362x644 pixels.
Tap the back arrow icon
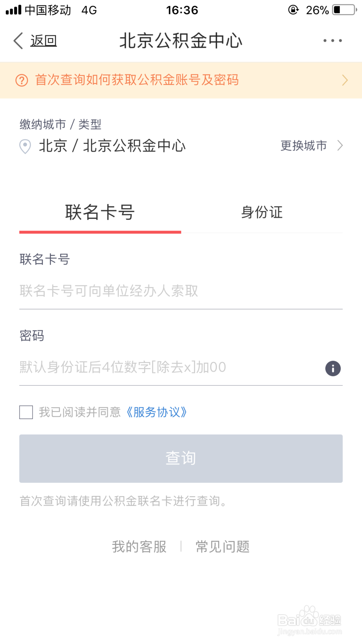click(x=18, y=41)
